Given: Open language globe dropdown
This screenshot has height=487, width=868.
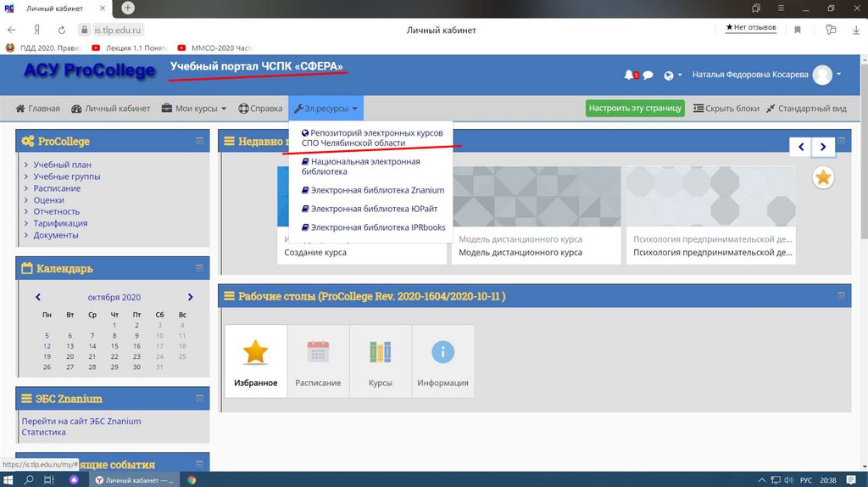Looking at the screenshot, I should [x=672, y=76].
